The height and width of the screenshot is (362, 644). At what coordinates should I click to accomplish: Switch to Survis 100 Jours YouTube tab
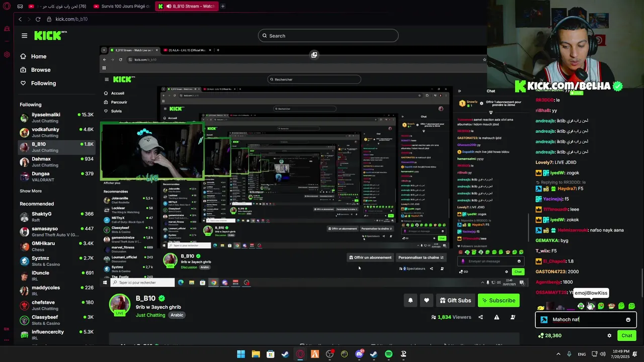coord(121,6)
